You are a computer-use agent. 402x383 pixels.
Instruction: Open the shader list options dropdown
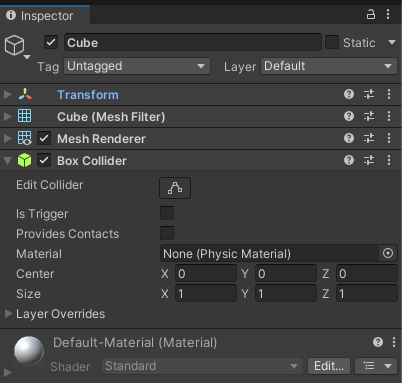(x=376, y=366)
